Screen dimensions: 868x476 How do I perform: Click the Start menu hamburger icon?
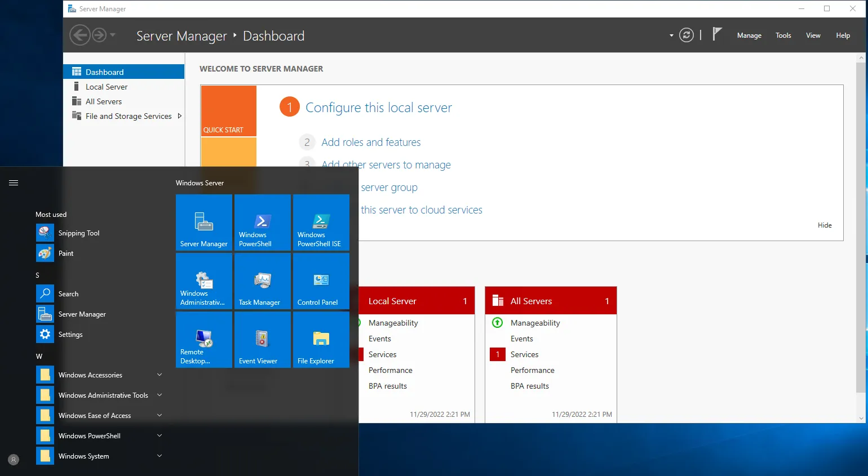click(x=14, y=183)
